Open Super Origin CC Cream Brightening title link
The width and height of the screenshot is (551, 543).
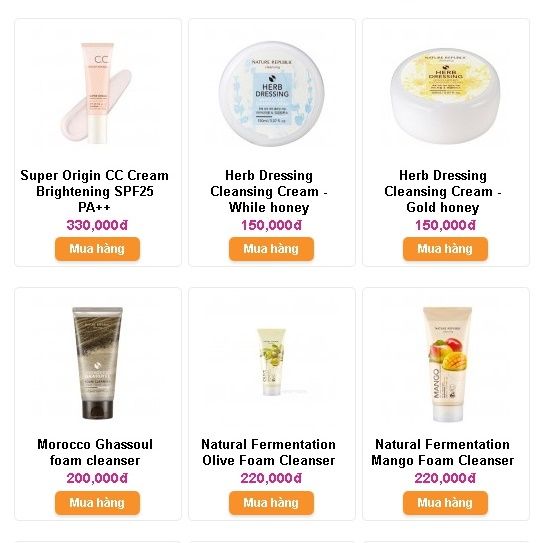point(95,191)
